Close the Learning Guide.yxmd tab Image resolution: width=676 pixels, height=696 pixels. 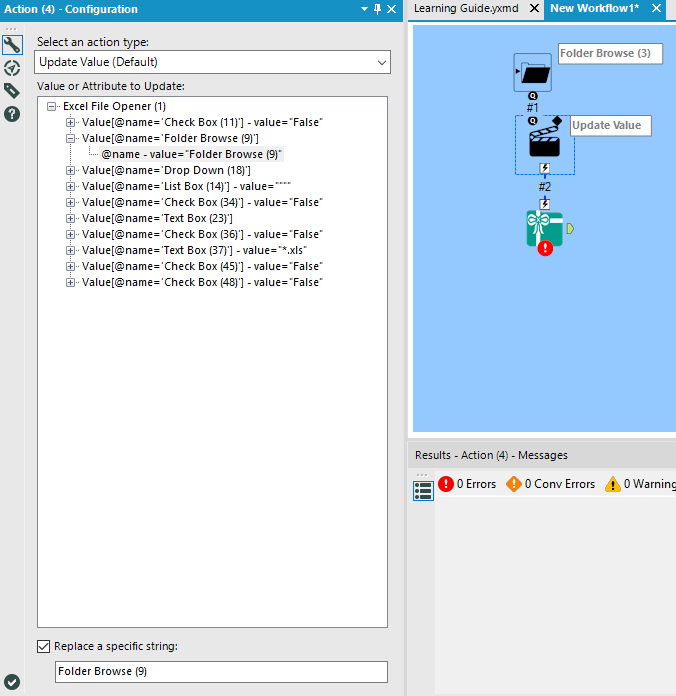[534, 8]
